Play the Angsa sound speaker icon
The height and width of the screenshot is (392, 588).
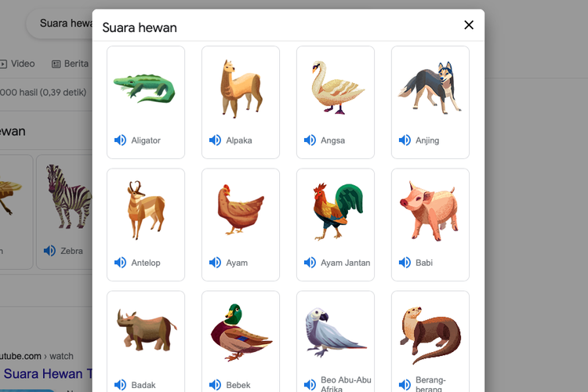coord(310,140)
